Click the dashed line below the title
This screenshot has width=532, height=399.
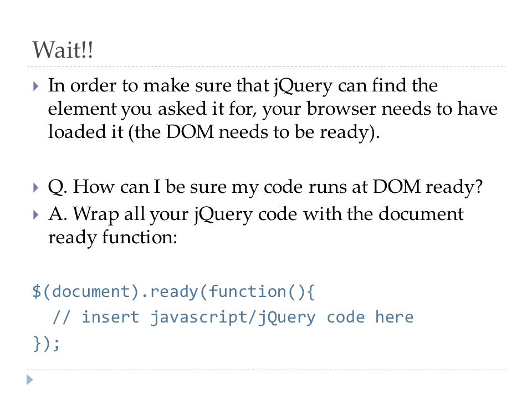266,67
